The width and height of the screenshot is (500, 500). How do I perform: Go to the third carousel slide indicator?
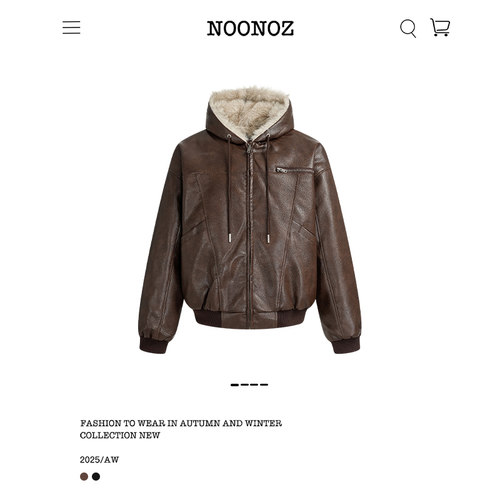(x=254, y=385)
